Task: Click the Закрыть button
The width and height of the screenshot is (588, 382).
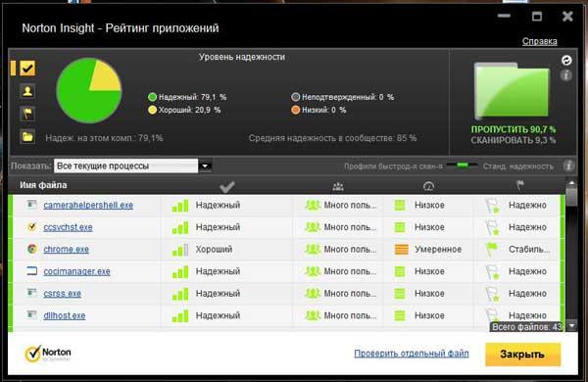Action: [522, 355]
